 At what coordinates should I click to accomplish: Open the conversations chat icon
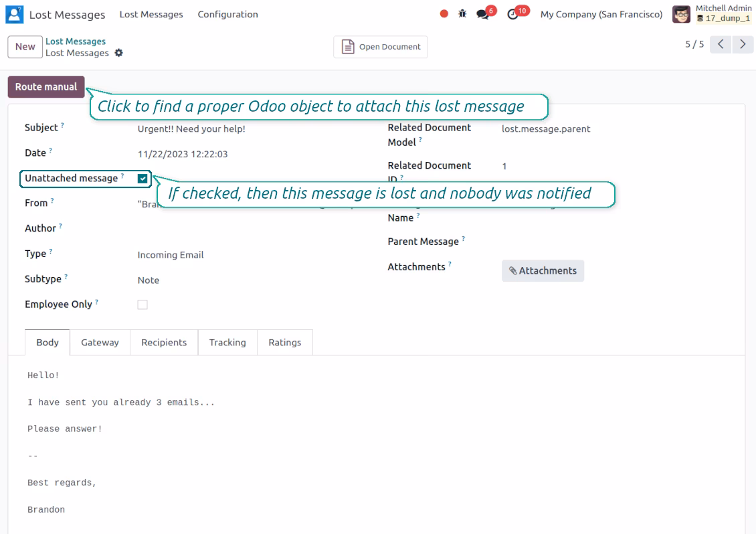482,15
